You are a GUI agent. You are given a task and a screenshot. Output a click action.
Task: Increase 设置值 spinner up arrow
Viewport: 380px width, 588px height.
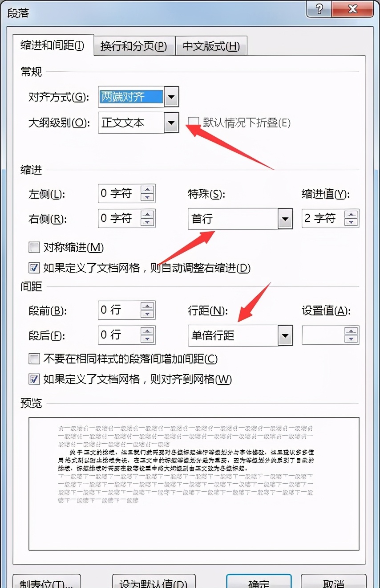[351, 331]
